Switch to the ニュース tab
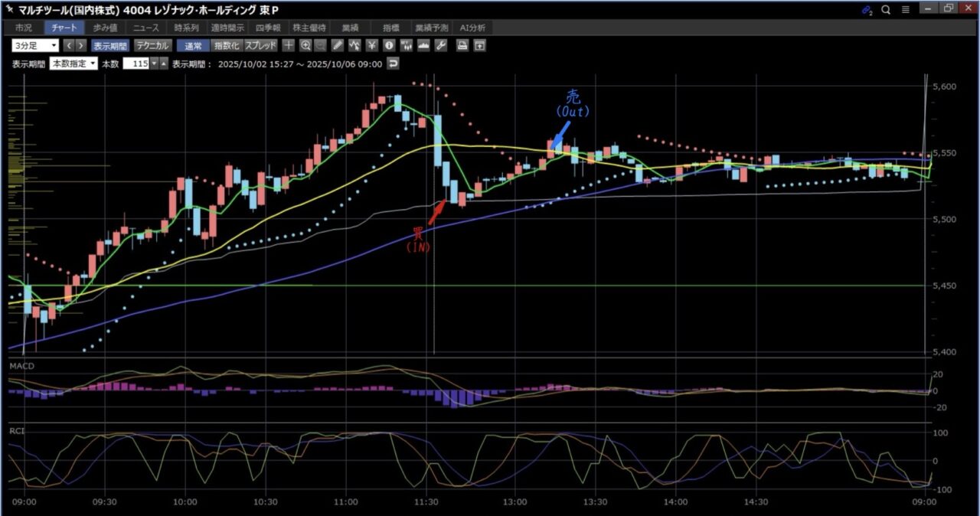 pyautogui.click(x=145, y=28)
